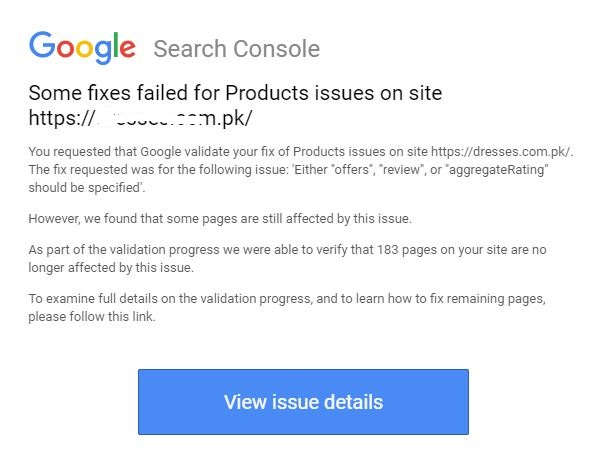Screen dimensions: 606x474
Task: Click the Google logo
Action: 82,47
